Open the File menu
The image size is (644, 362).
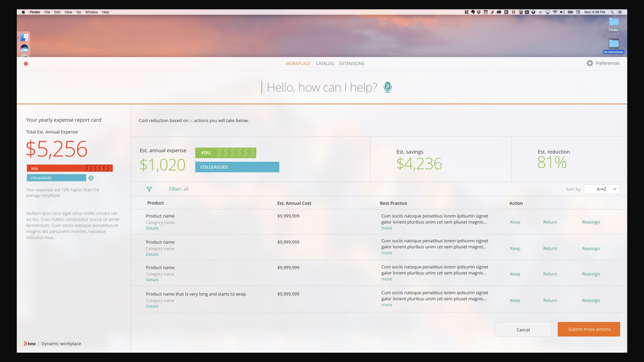(47, 12)
